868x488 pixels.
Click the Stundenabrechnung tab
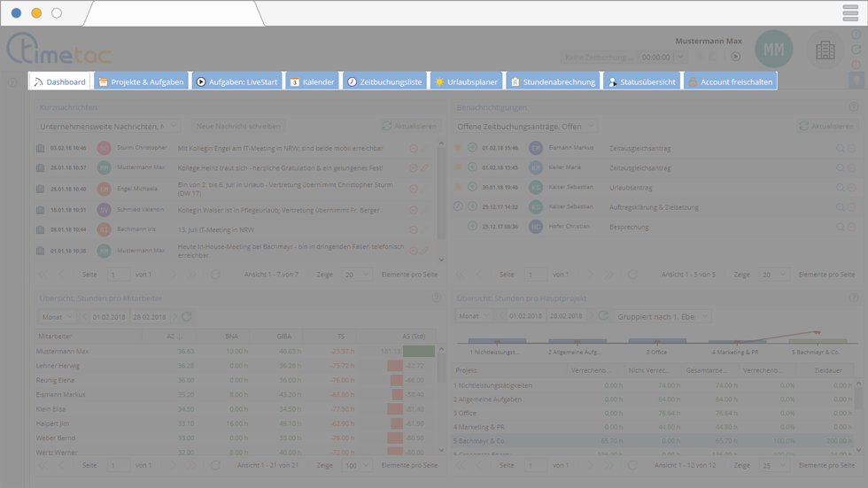click(x=553, y=81)
